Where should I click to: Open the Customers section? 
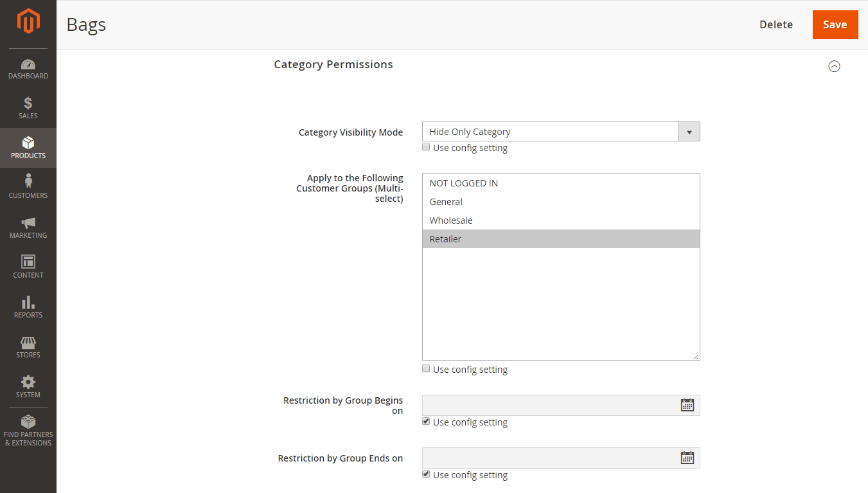(28, 186)
